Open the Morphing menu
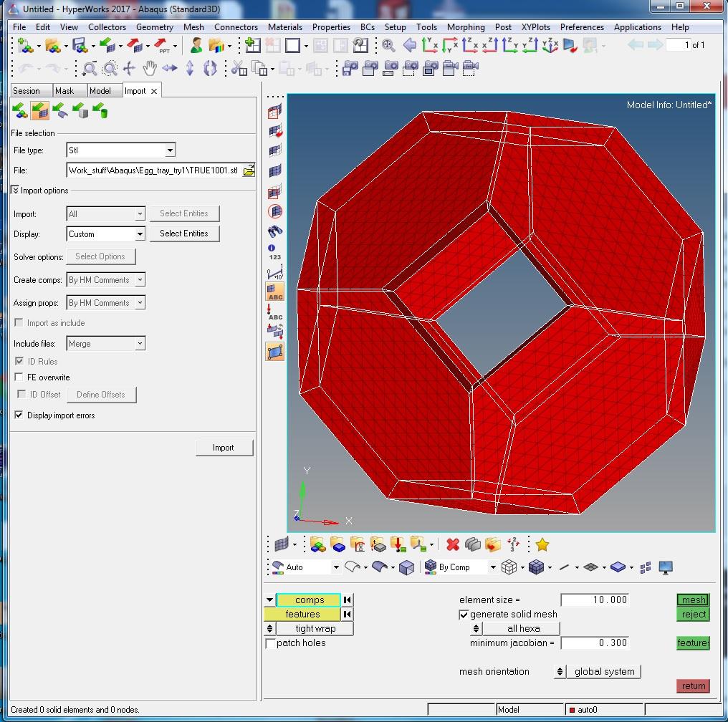 coord(466,27)
